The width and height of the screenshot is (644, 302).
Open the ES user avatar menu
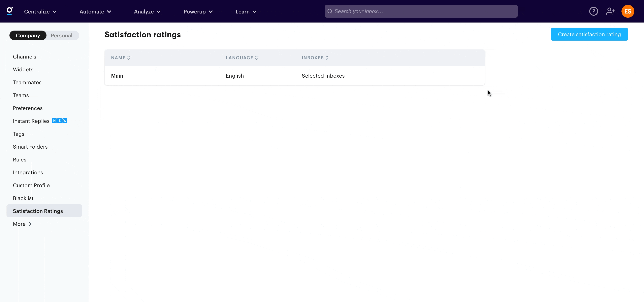click(627, 11)
